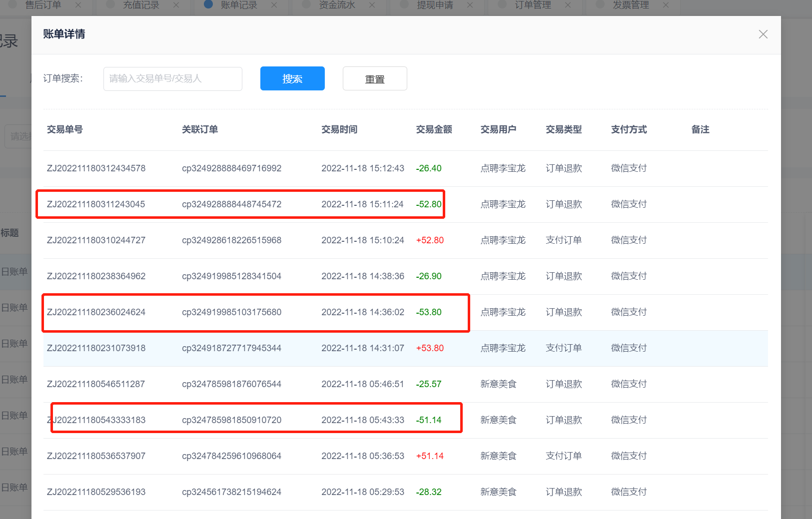Click the 关联订单 column header

[x=200, y=129]
